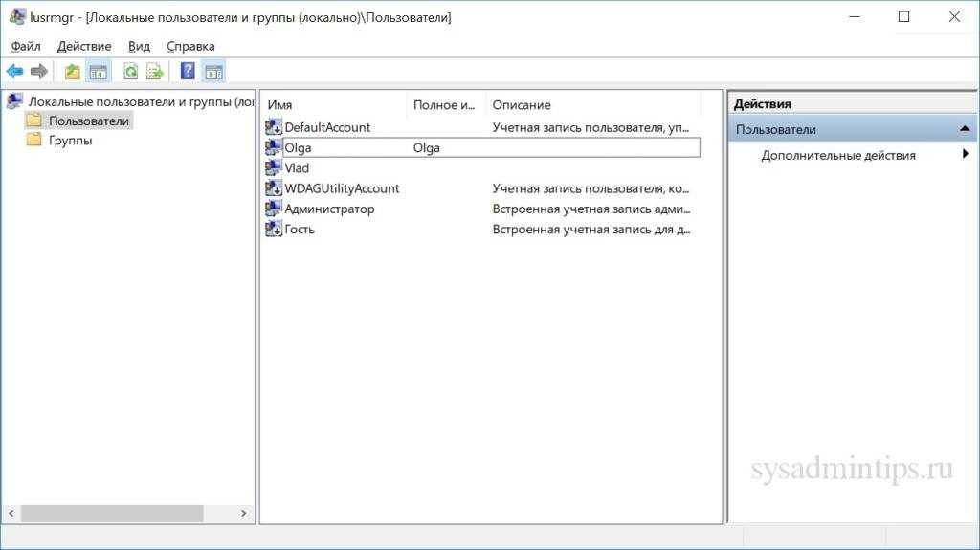Click the Refresh toolbar icon
Viewport: 980px width, 550px height.
(x=130, y=72)
